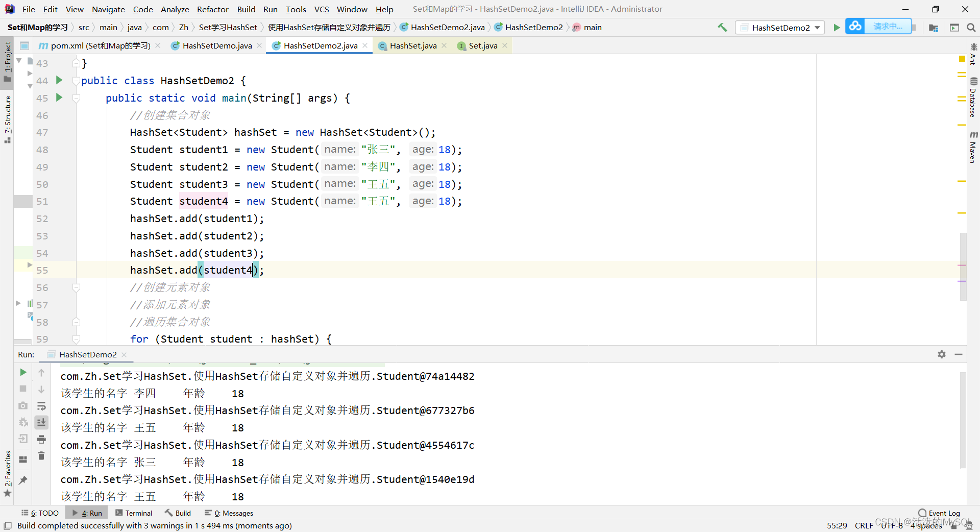Click the src breadcrumb in navigation bar
Image resolution: width=980 pixels, height=532 pixels.
click(84, 28)
